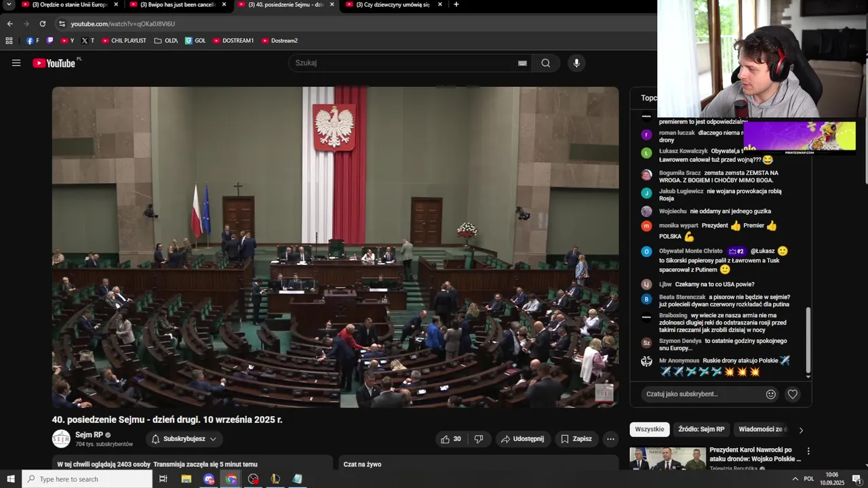Open the Sejm RP channel name
The height and width of the screenshot is (488, 868).
click(89, 434)
